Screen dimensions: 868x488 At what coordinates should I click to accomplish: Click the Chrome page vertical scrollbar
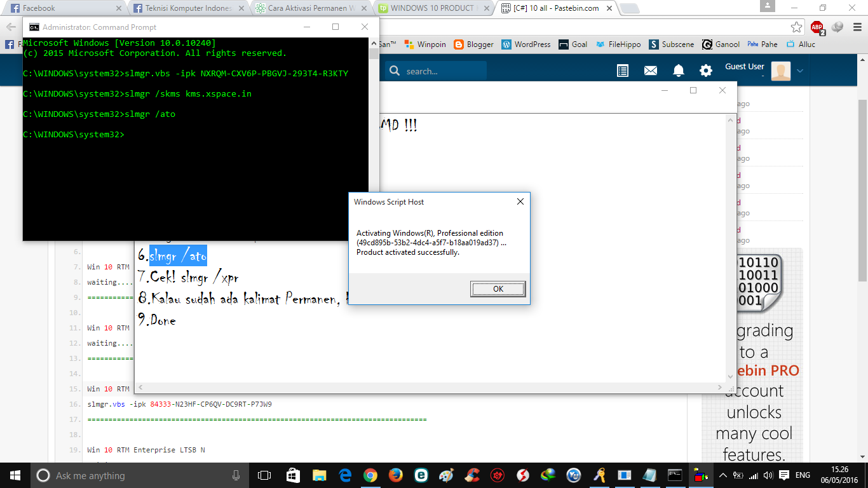pyautogui.click(x=862, y=191)
